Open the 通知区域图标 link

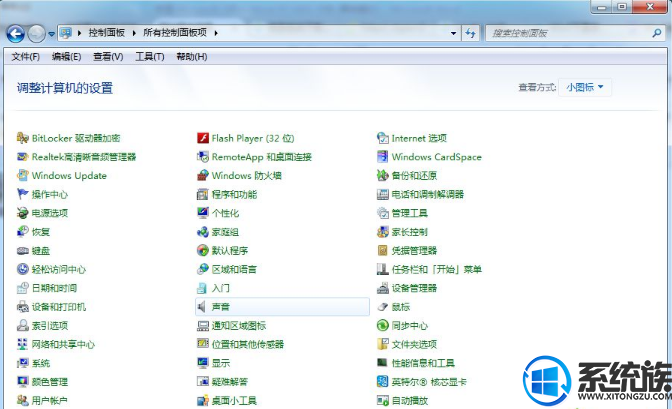tap(239, 325)
